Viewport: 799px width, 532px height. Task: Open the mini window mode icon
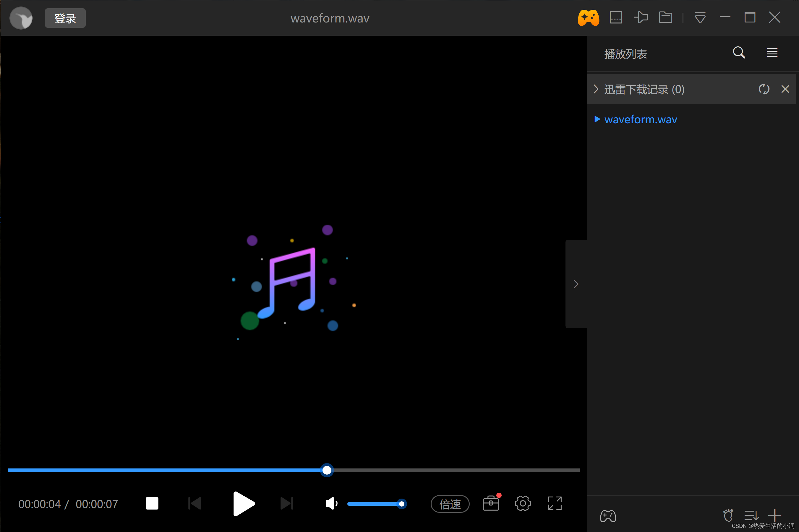pyautogui.click(x=616, y=17)
